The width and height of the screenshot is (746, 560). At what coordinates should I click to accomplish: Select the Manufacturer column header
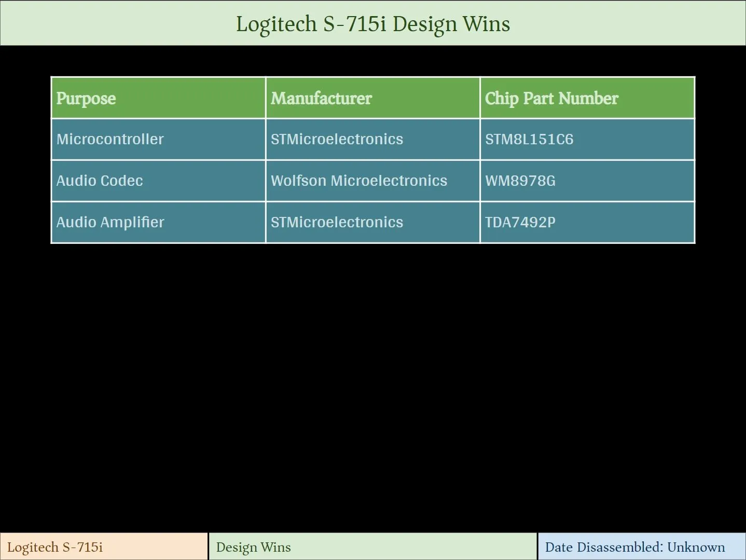pyautogui.click(x=321, y=99)
